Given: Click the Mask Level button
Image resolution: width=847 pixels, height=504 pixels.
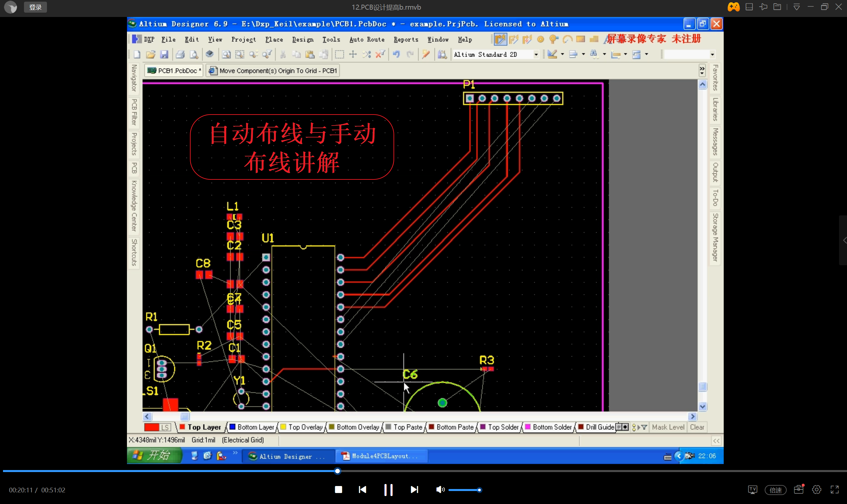Looking at the screenshot, I should (x=668, y=427).
